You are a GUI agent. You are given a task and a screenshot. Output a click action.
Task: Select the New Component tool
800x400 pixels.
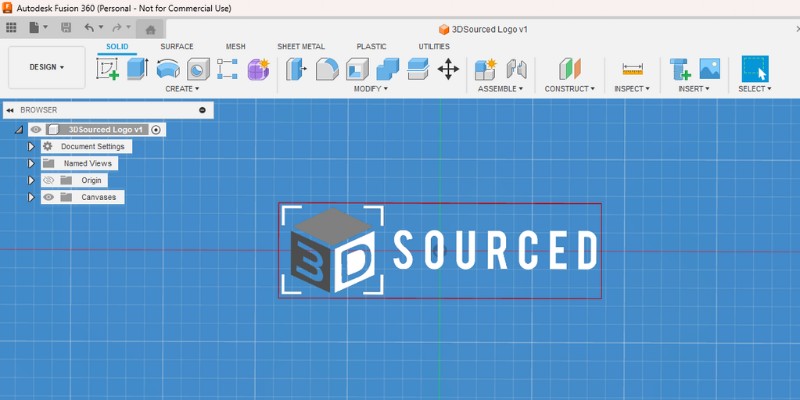pos(485,69)
